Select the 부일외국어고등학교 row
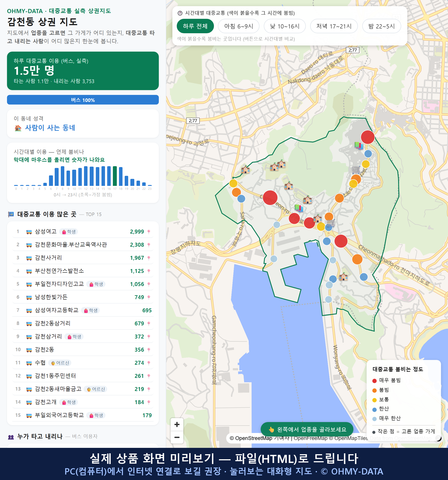This screenshot has width=448, height=480. 83,415
